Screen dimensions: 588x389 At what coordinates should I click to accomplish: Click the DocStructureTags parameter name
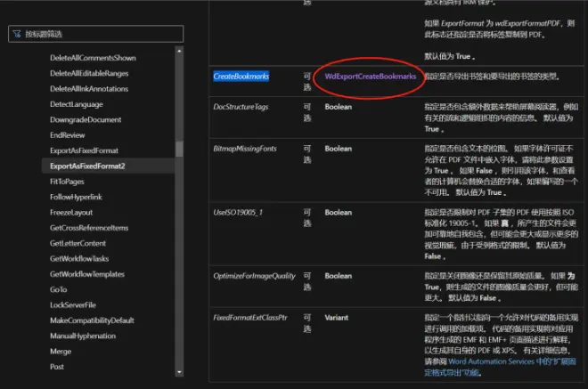[x=241, y=107]
